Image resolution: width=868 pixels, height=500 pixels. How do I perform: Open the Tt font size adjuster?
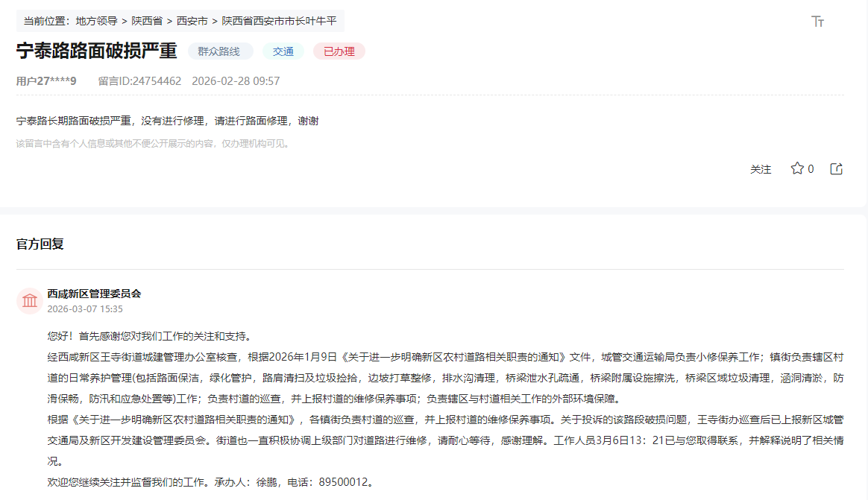[817, 22]
